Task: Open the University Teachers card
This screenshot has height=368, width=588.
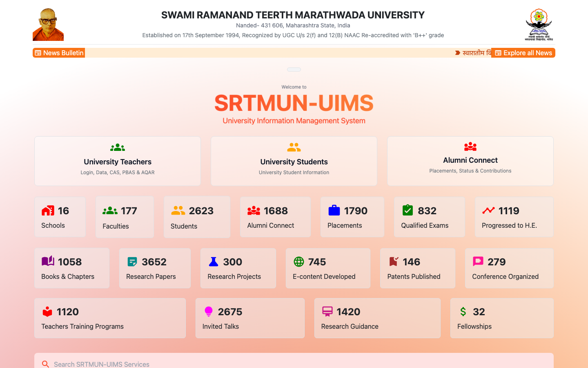Action: click(118, 161)
